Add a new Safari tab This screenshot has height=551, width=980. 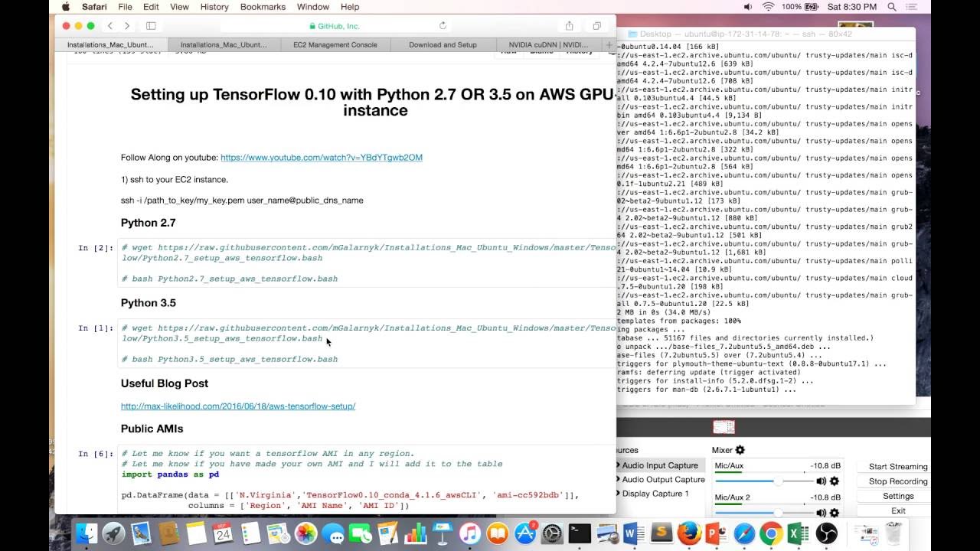[610, 45]
